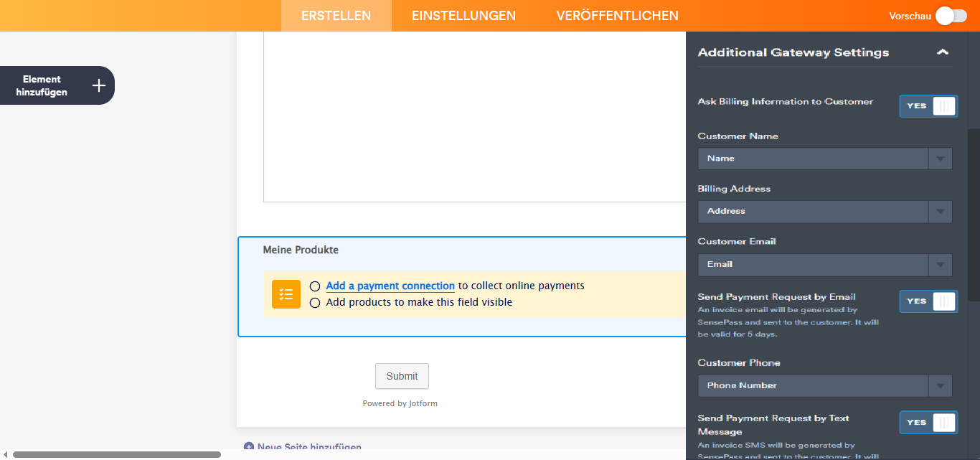Open the Customer Name dropdown
The height and width of the screenshot is (460, 980).
tap(940, 159)
